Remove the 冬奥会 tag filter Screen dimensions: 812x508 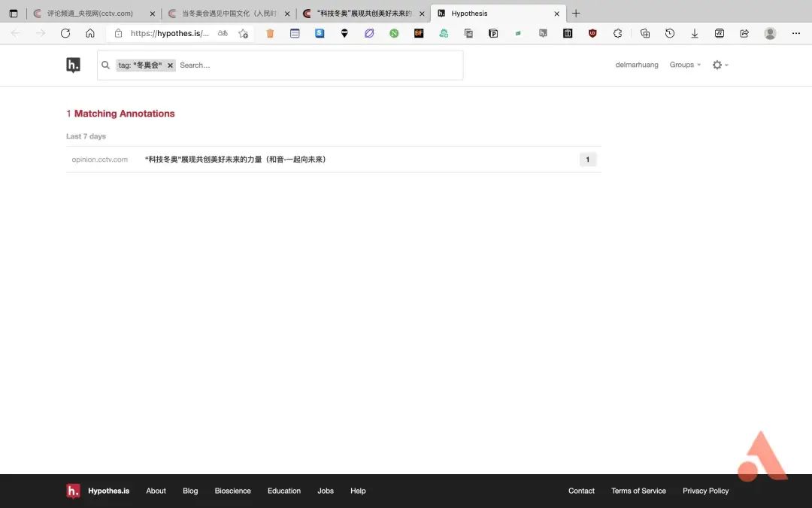point(170,65)
